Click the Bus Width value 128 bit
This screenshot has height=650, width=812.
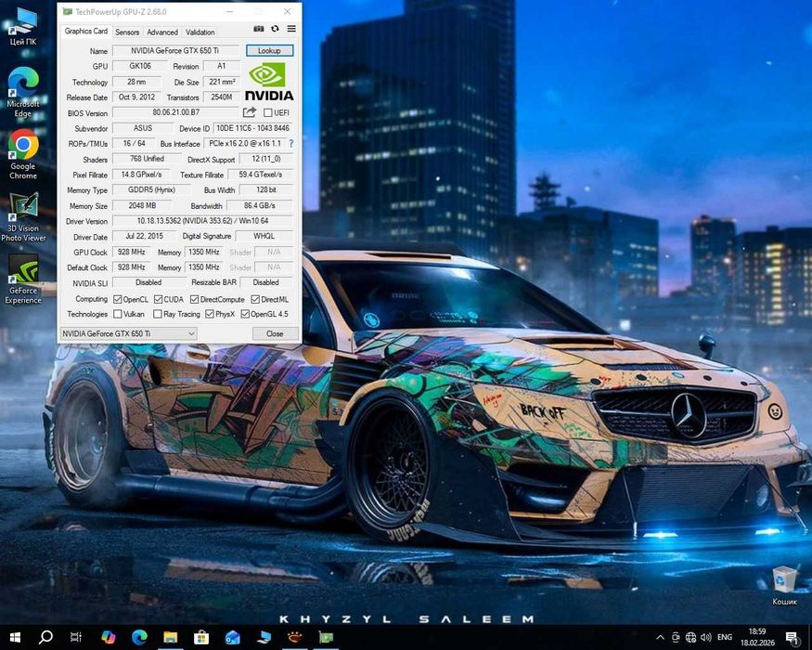coord(265,189)
